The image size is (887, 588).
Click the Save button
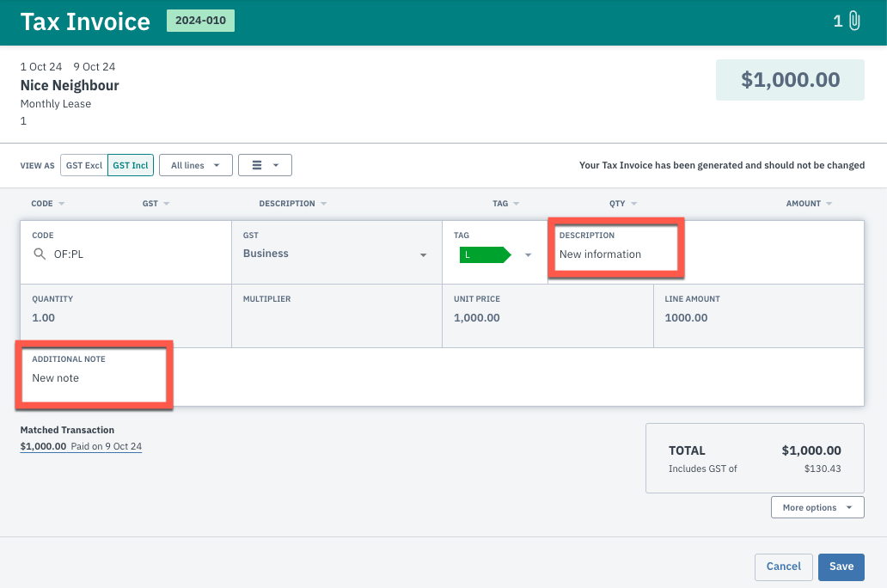click(x=841, y=567)
